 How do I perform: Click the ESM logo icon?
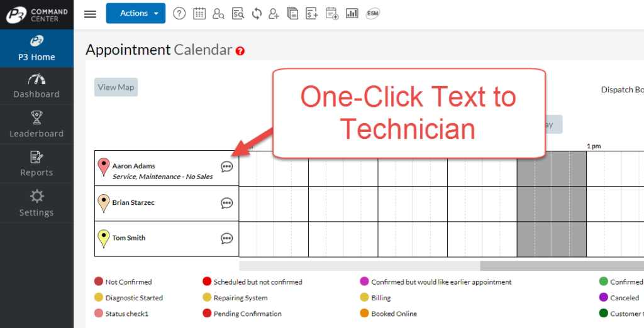[373, 14]
